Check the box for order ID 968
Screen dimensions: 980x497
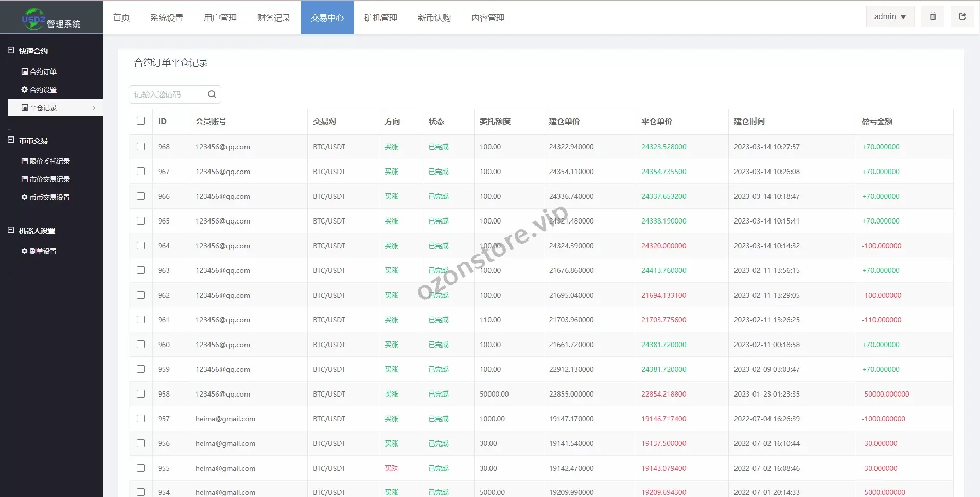pos(141,147)
